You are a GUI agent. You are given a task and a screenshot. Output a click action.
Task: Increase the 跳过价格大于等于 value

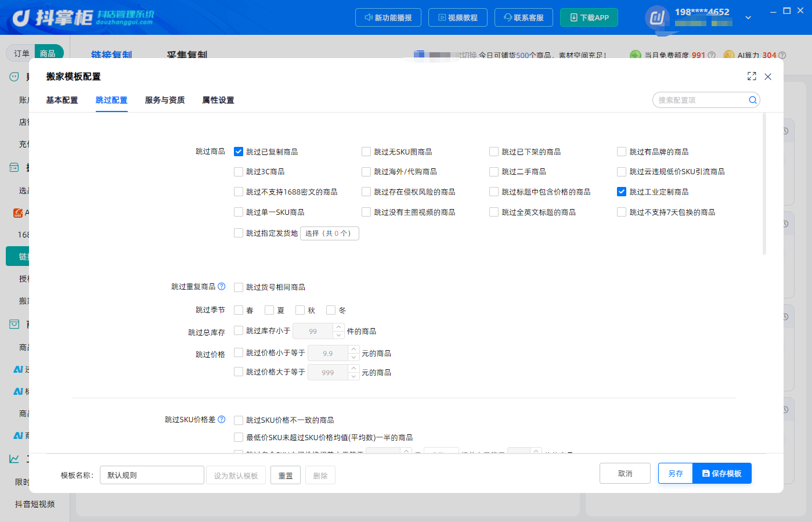point(353,368)
